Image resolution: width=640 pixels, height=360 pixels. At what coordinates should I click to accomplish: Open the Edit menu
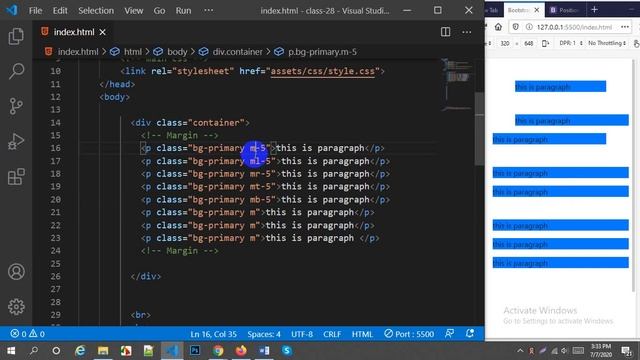click(60, 11)
